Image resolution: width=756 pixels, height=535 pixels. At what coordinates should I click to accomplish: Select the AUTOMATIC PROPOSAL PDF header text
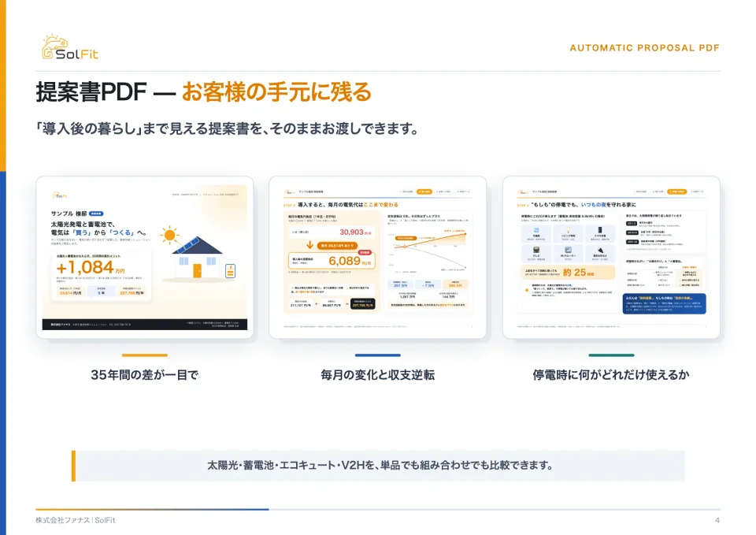tap(644, 48)
